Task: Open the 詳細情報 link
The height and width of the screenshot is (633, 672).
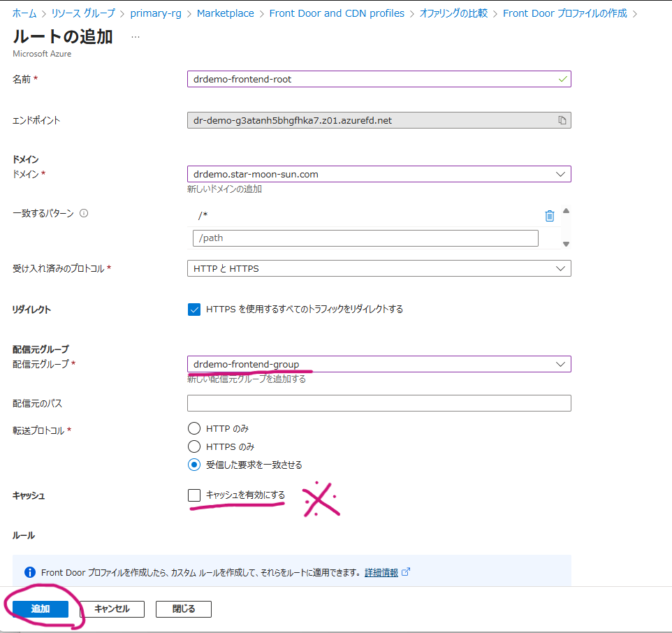Action: click(x=381, y=573)
